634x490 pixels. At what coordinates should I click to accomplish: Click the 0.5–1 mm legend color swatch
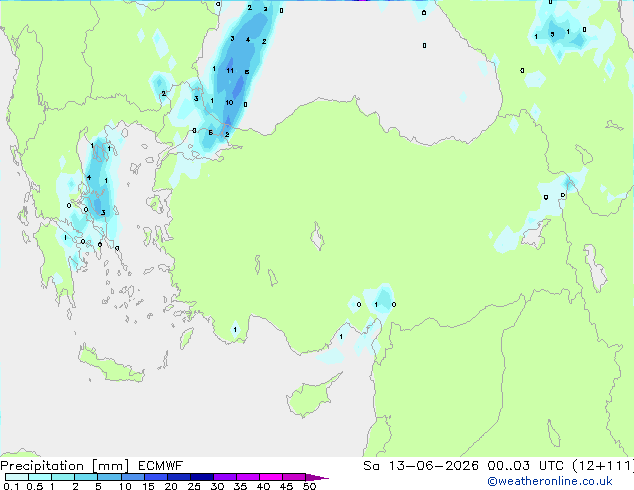pyautogui.click(x=40, y=477)
